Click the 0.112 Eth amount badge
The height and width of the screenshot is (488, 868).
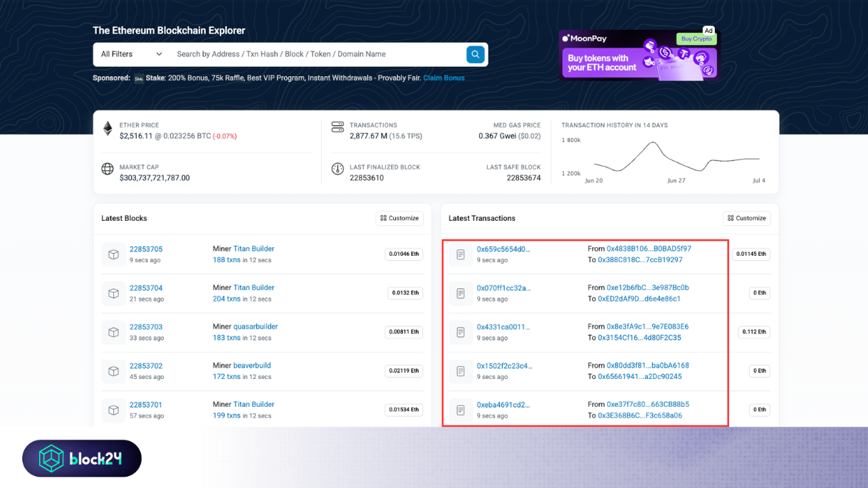point(754,332)
